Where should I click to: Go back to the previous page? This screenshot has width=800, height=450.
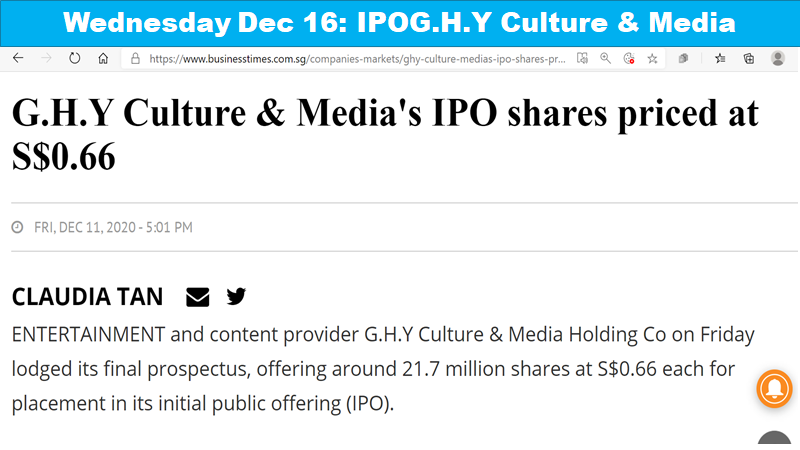(x=18, y=58)
